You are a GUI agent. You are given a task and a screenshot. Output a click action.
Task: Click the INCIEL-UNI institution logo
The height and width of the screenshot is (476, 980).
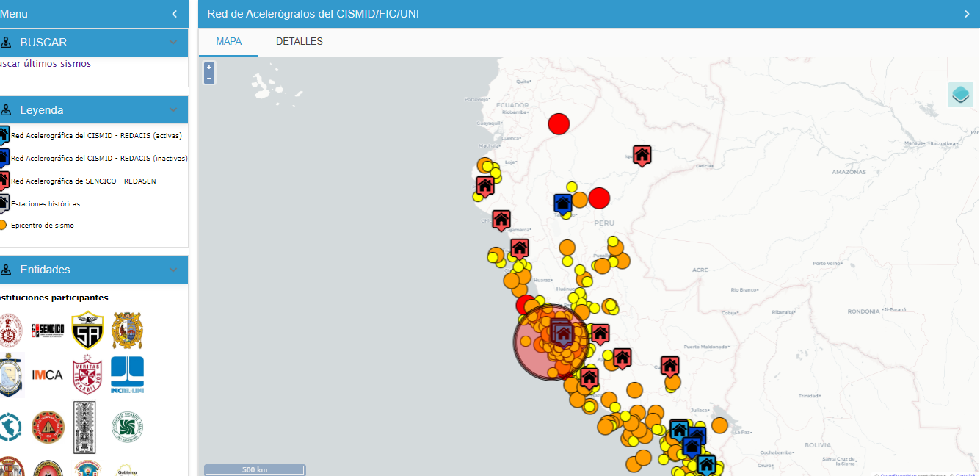tap(127, 375)
